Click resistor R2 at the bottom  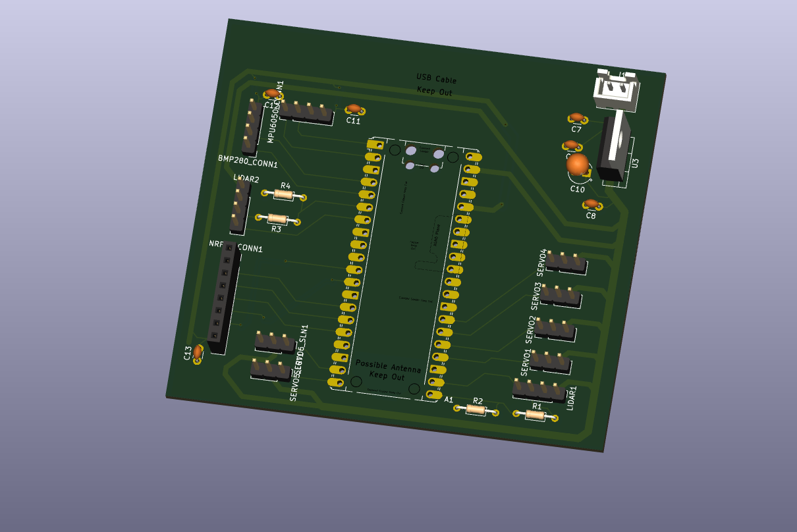point(476,410)
